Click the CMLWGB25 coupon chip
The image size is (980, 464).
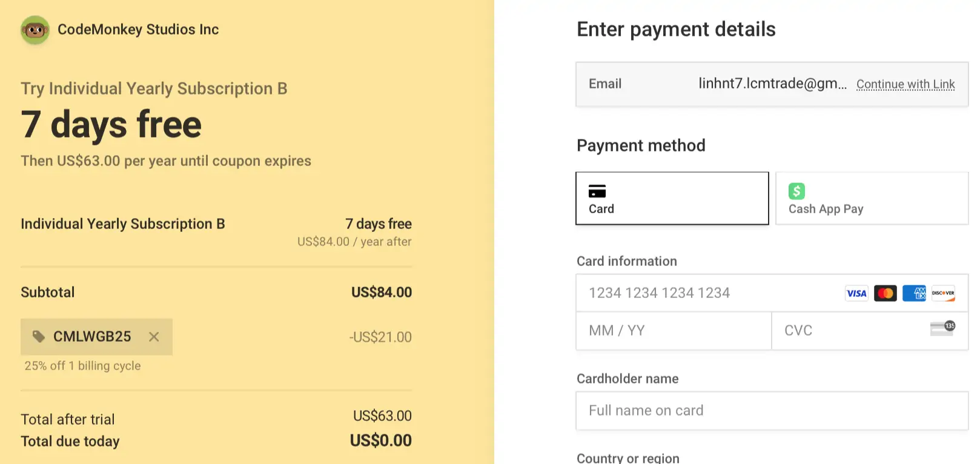click(96, 337)
